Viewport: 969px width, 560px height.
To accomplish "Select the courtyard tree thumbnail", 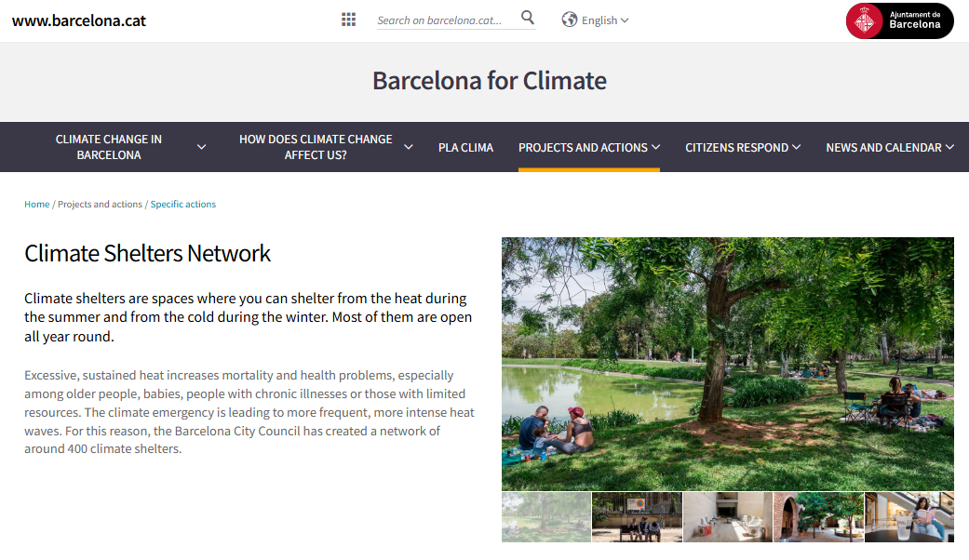I will pos(817,517).
